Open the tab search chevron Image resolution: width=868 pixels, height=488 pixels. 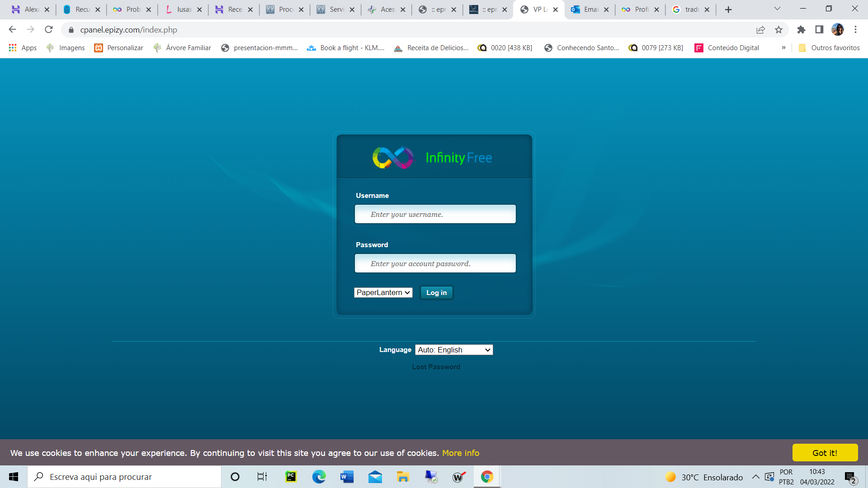777,8
